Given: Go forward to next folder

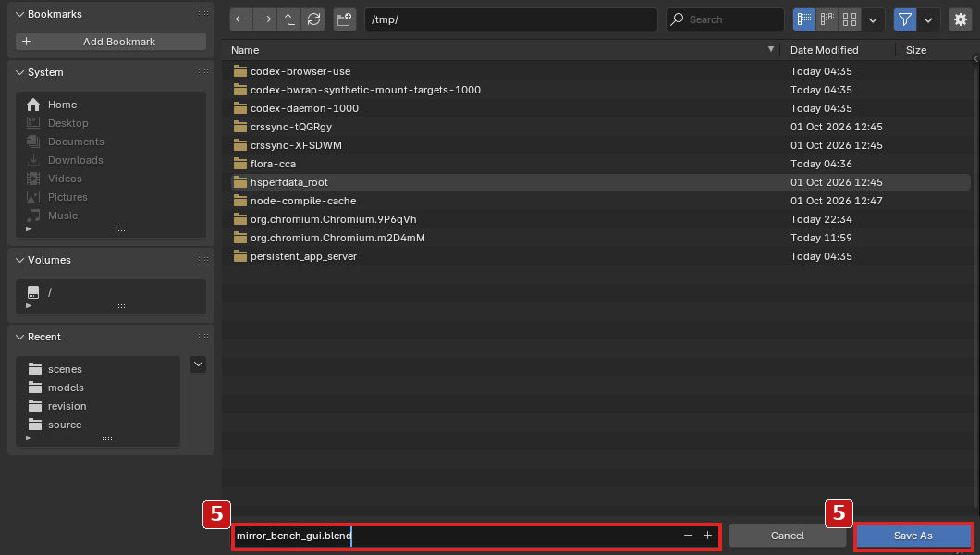Looking at the screenshot, I should 265,19.
